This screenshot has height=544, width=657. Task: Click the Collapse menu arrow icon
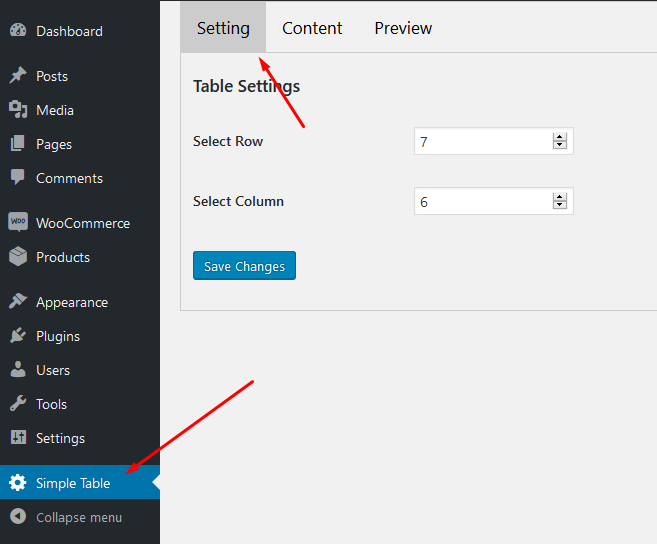click(18, 516)
